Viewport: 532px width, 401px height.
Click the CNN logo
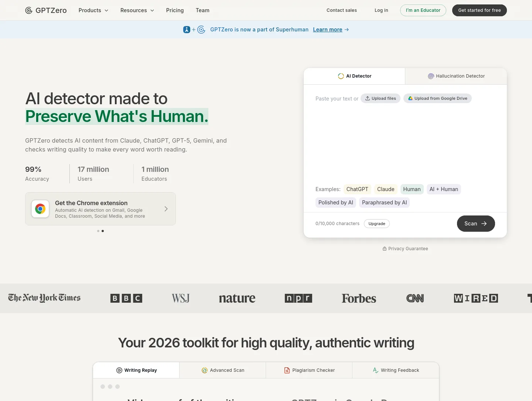[415, 298]
